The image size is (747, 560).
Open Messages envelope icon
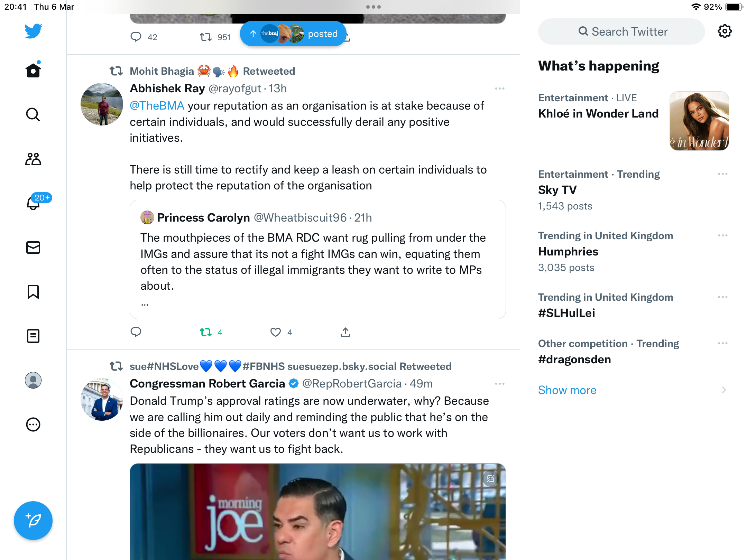point(33,248)
